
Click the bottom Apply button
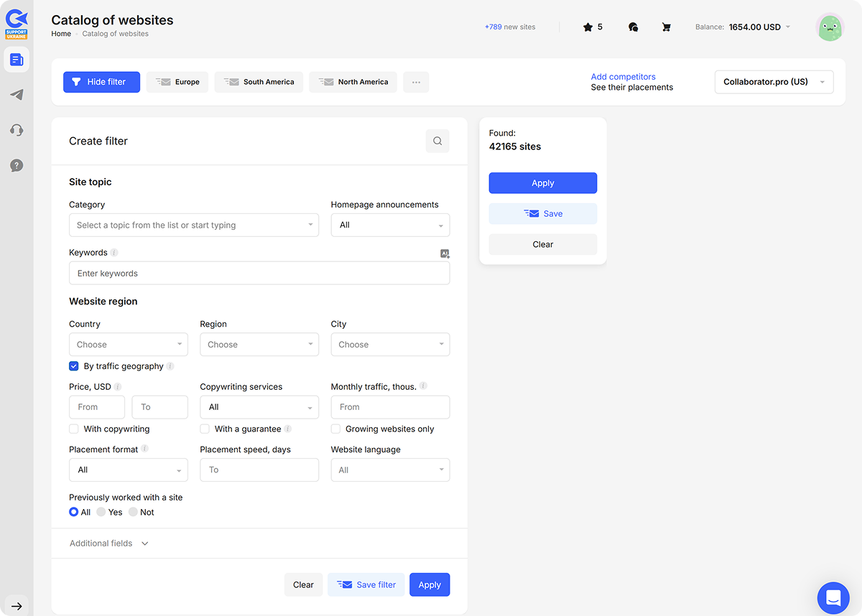(x=430, y=584)
